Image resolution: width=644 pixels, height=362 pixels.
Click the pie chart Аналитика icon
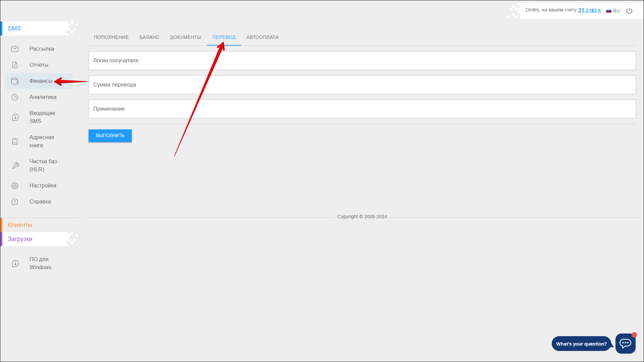tap(15, 97)
